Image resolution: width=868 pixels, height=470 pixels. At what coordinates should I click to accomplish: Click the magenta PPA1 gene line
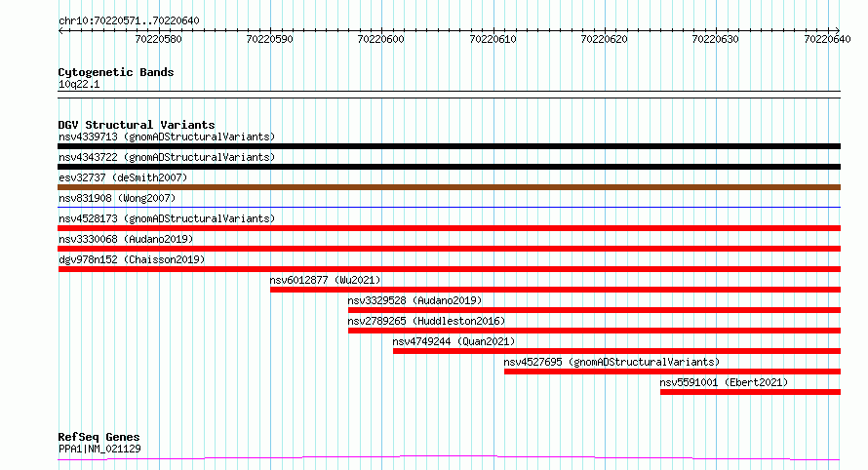pos(449,458)
